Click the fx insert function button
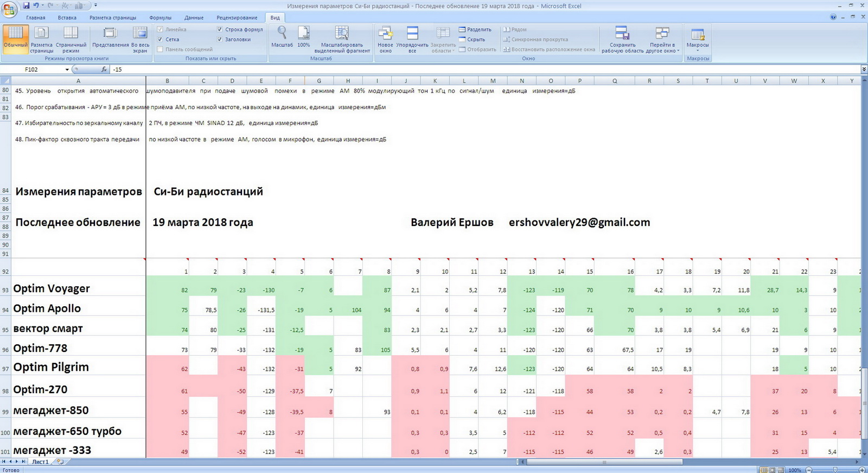This screenshot has width=868, height=473. (104, 70)
